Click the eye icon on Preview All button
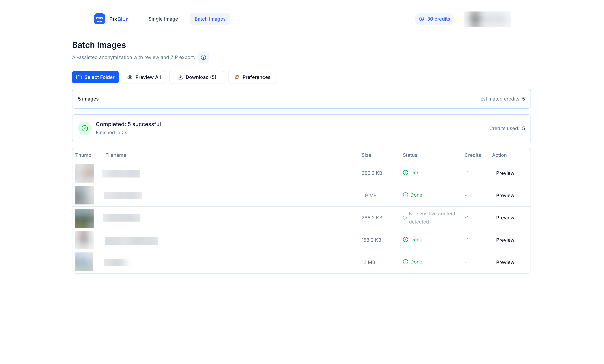 tap(130, 77)
